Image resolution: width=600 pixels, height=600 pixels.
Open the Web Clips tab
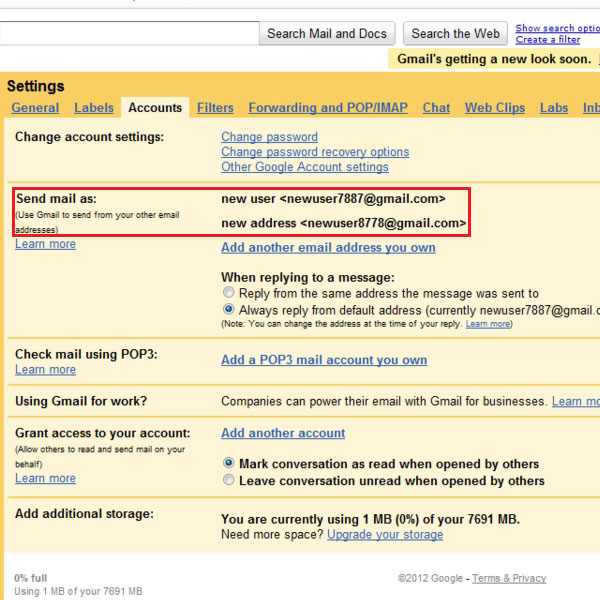click(495, 108)
